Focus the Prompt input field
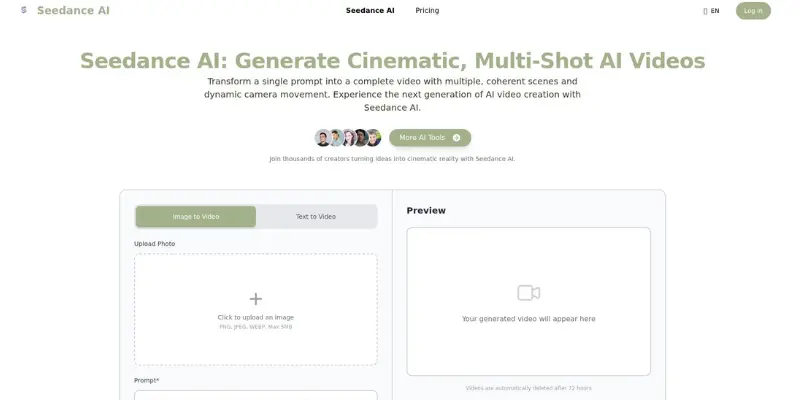This screenshot has height=400, width=800. coord(256,395)
